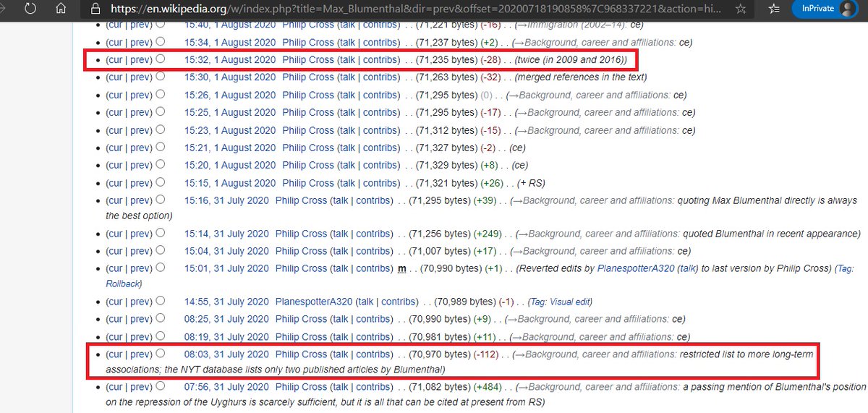Viewport: 868px width, 413px height.
Task: Open Philip Cross contribs link on 15:26 row
Action: (x=380, y=95)
